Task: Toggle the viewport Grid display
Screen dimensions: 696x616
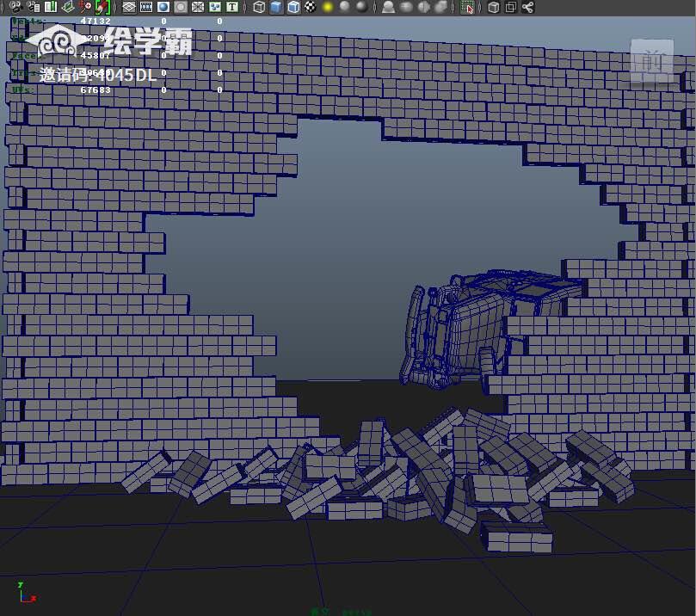Action: pyautogui.click(x=129, y=7)
